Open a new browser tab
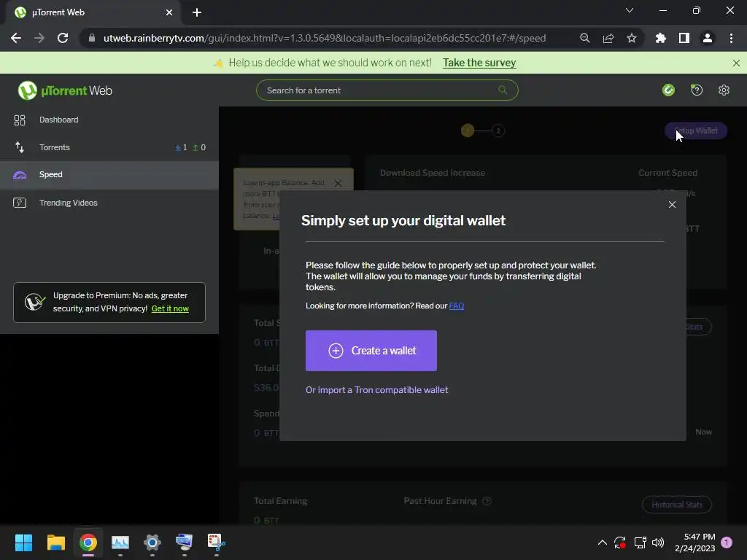The width and height of the screenshot is (747, 560). (197, 12)
